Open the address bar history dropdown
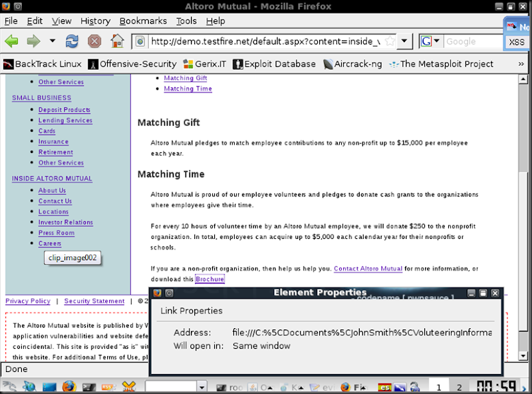Viewport: 532px width, 394px height. coord(404,41)
